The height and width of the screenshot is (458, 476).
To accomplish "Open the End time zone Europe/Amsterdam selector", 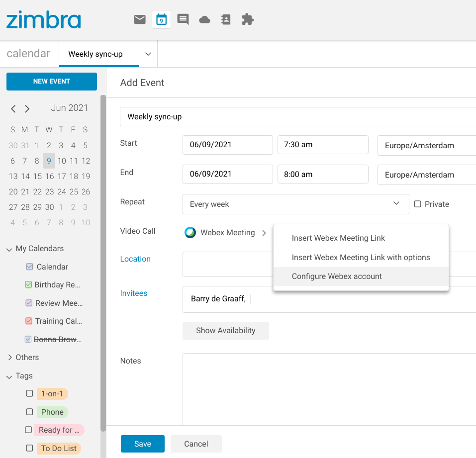I will [x=427, y=175].
